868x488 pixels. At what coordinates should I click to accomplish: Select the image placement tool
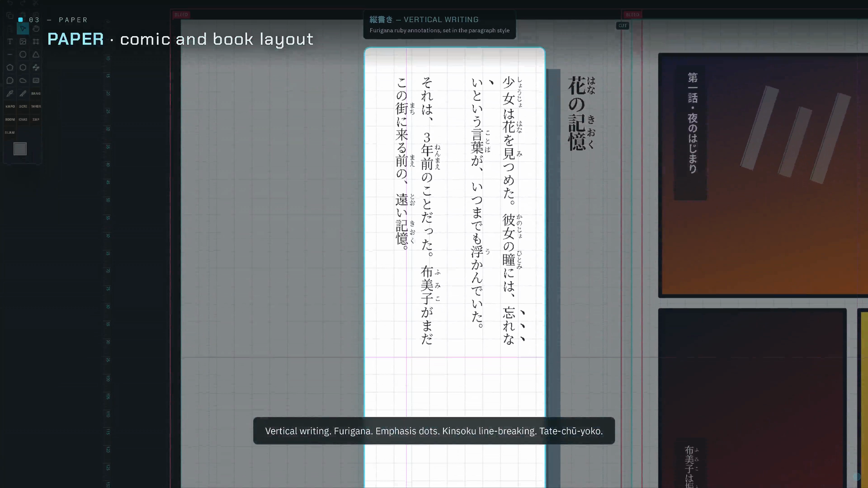tap(23, 42)
